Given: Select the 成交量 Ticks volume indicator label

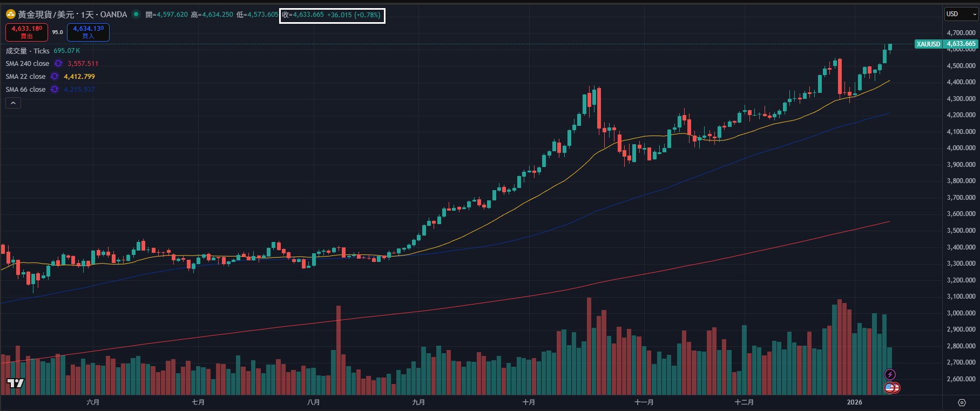Looking at the screenshot, I should [x=28, y=51].
